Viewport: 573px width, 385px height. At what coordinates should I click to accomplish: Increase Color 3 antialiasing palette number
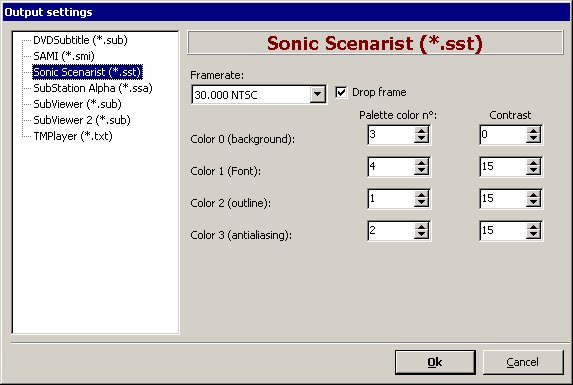[x=421, y=227]
